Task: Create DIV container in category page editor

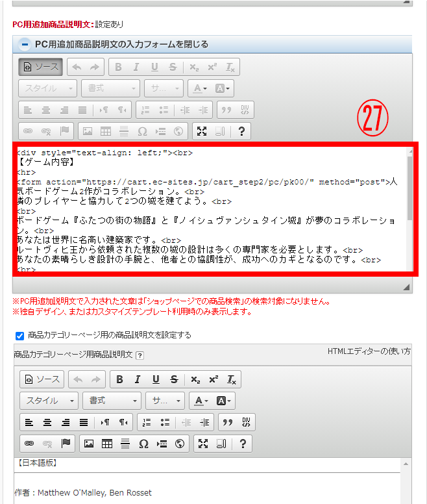Action: [x=246, y=422]
